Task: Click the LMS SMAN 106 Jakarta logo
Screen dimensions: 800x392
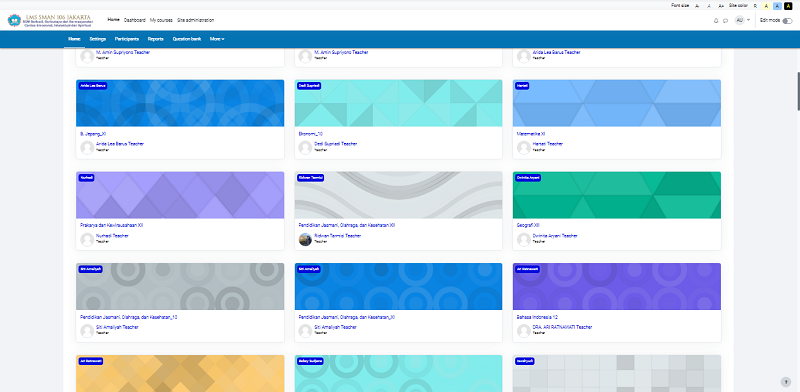Action: click(x=50, y=20)
